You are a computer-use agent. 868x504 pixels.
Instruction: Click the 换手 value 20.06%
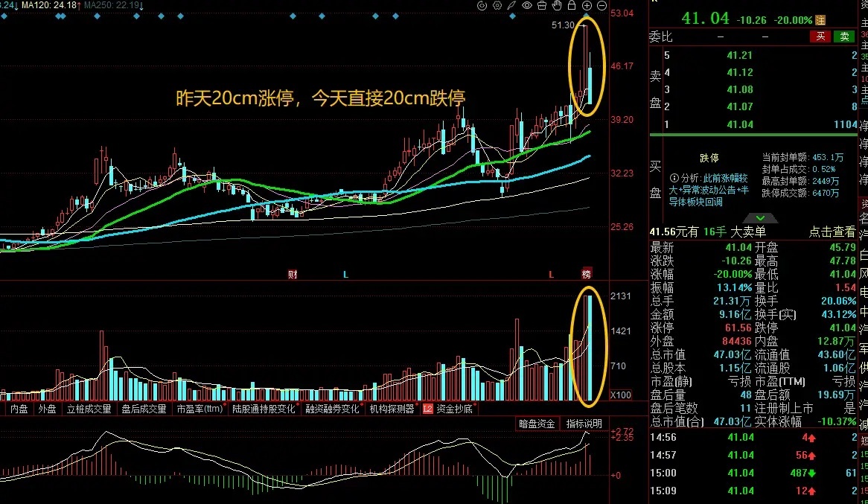click(x=839, y=301)
